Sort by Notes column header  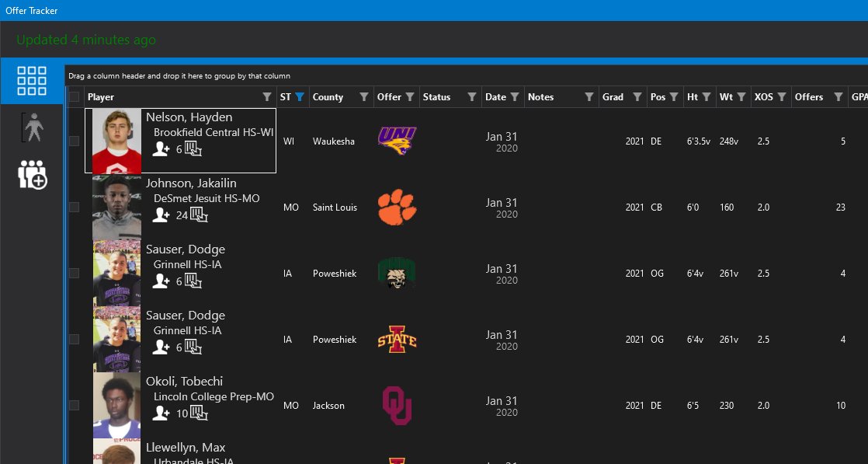(x=541, y=97)
